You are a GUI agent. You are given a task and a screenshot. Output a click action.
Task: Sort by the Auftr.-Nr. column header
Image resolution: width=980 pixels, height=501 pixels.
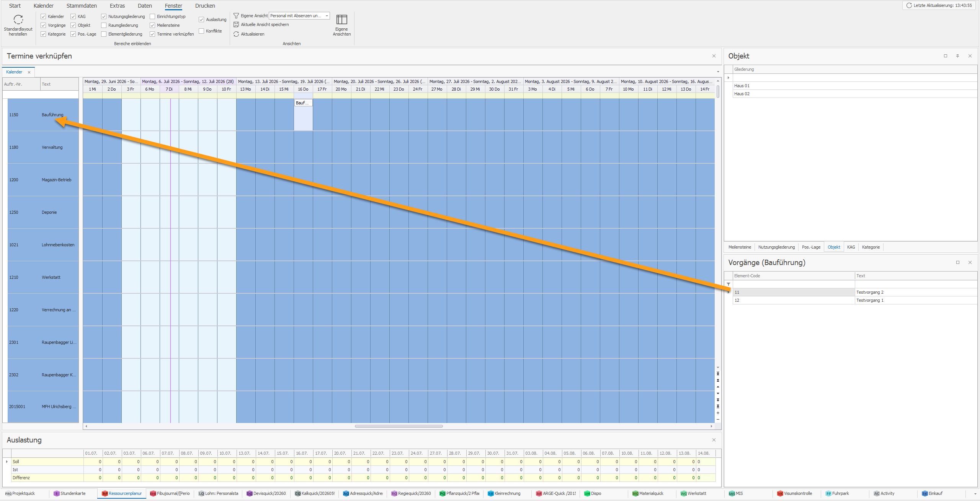tap(21, 84)
